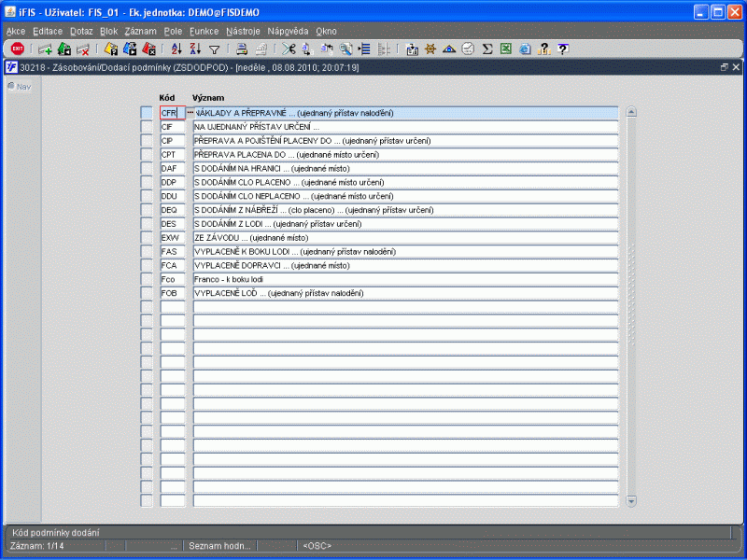Image resolution: width=747 pixels, height=560 pixels.
Task: Click the CIP code field
Action: click(x=173, y=141)
